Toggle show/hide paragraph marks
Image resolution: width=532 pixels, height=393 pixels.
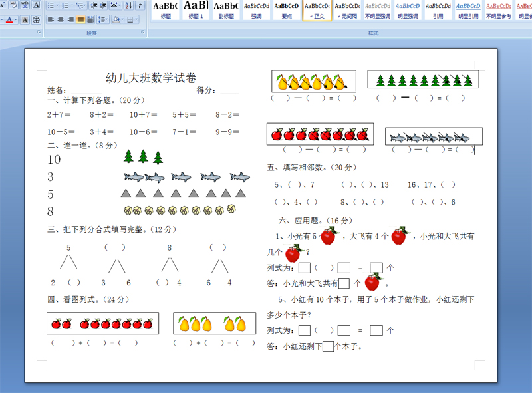point(140,5)
